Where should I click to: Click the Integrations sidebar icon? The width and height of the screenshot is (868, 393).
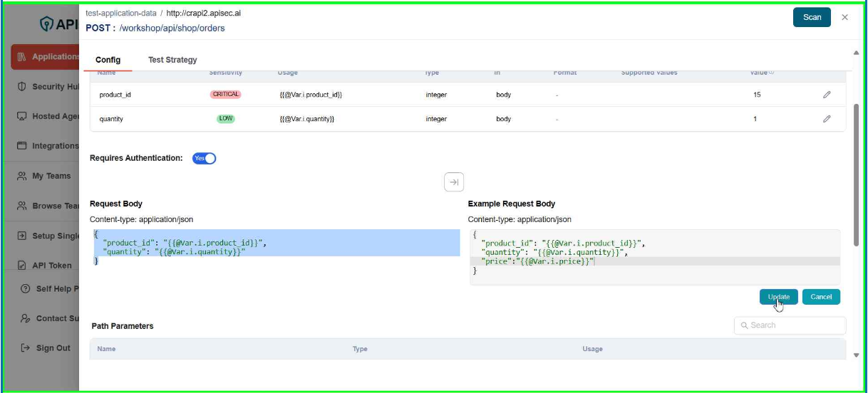[x=21, y=146]
